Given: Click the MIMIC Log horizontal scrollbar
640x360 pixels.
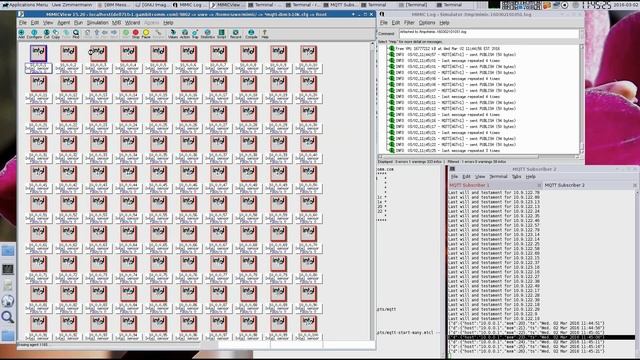Looking at the screenshot, I should 478,156.
